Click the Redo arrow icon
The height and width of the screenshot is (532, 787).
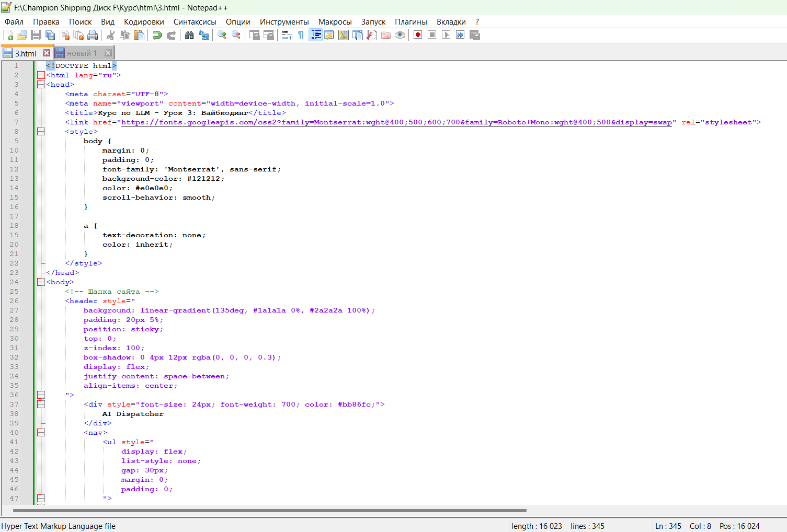click(x=171, y=35)
